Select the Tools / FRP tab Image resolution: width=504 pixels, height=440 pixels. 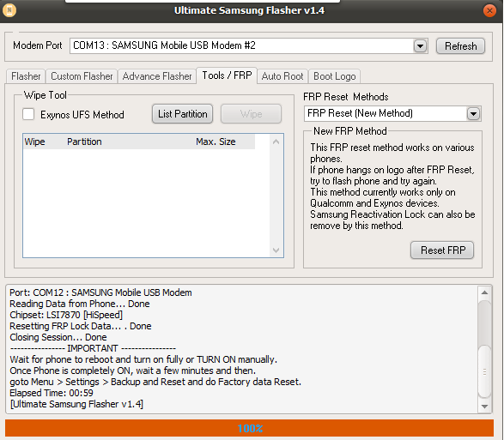pyautogui.click(x=227, y=75)
